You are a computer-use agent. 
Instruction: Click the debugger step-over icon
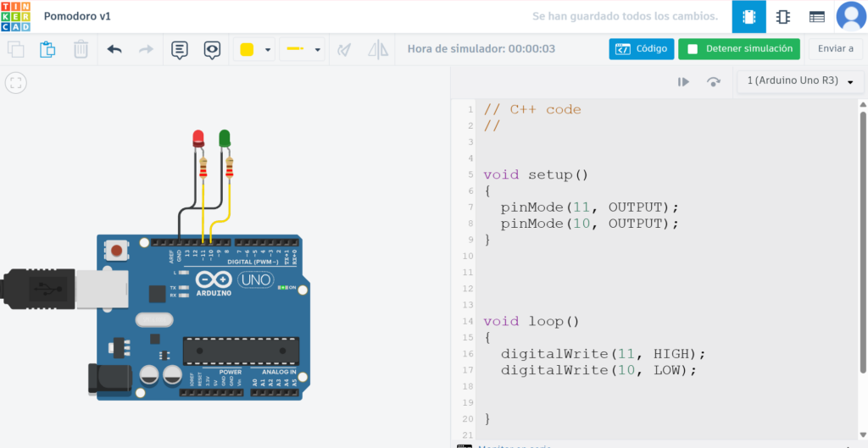[714, 81]
